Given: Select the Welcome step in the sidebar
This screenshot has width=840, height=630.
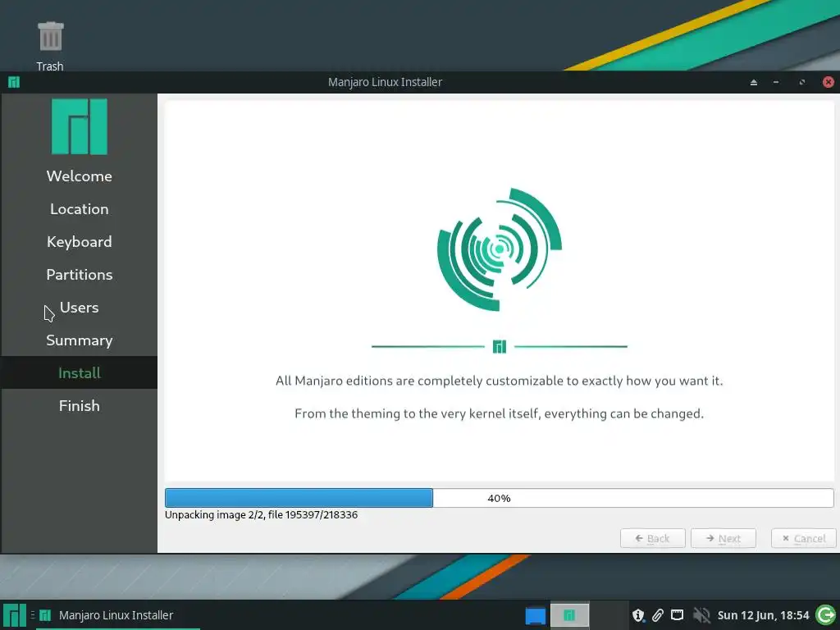Looking at the screenshot, I should click(x=80, y=176).
